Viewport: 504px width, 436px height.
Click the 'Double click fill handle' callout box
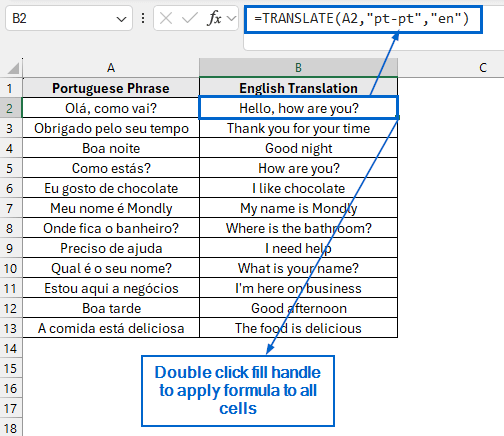238,391
